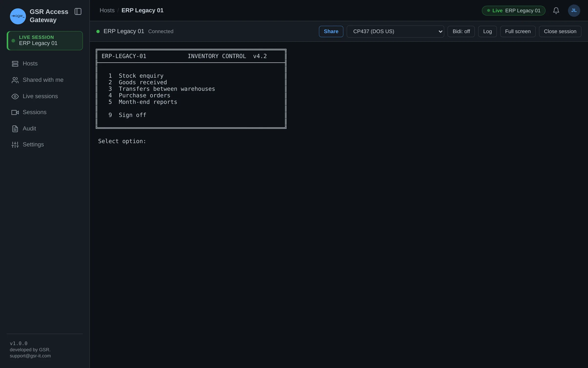Close session button
Screen dimensions: 588x368
click(560, 31)
